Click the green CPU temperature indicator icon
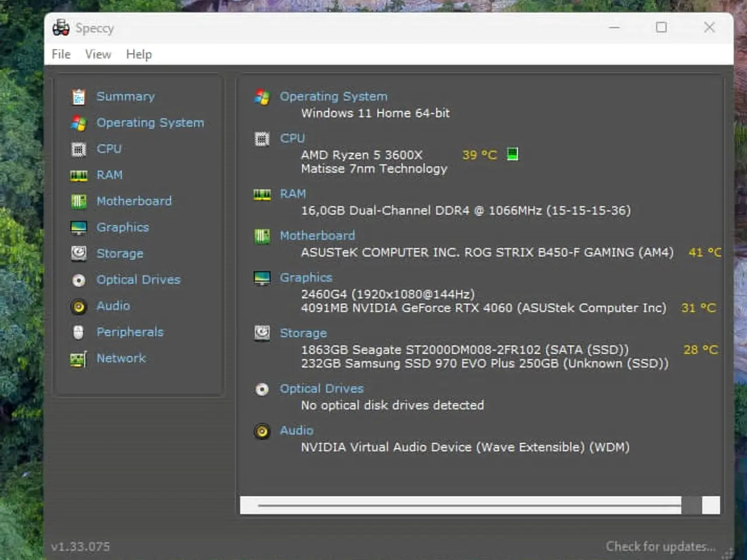The width and height of the screenshot is (747, 560). click(x=512, y=154)
